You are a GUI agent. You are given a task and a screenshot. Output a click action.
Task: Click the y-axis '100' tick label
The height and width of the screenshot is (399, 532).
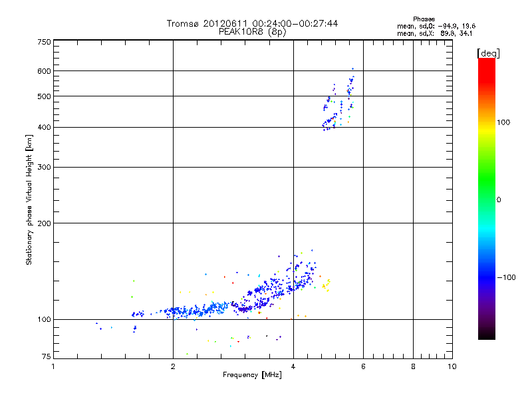tap(44, 320)
